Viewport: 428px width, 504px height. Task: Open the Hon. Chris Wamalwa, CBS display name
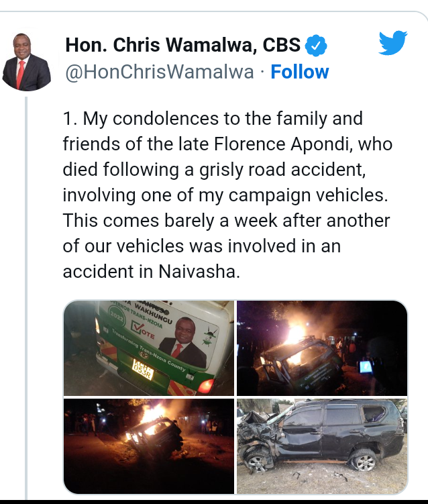183,45
